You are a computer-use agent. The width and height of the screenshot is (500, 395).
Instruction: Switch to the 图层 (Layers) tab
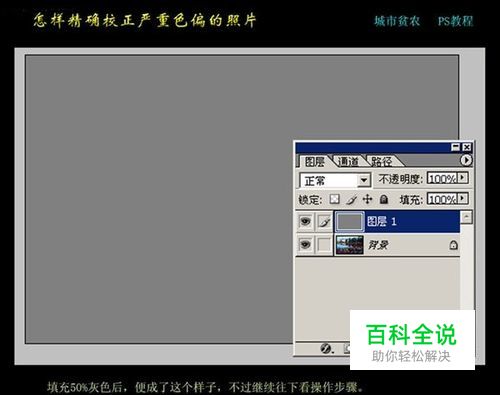coord(314,162)
